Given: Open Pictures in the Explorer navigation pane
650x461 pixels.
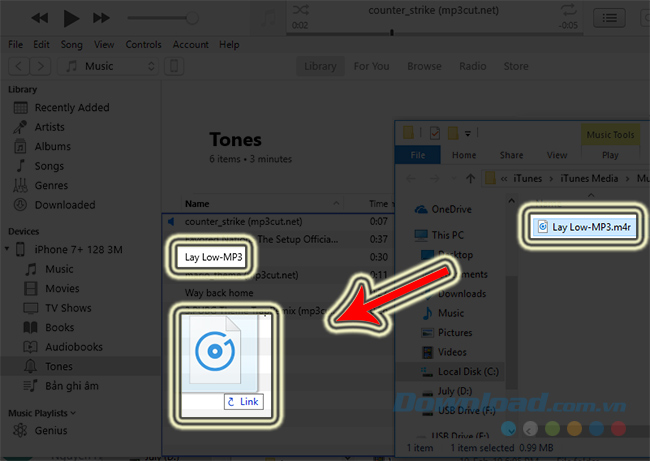Looking at the screenshot, I should [x=455, y=332].
